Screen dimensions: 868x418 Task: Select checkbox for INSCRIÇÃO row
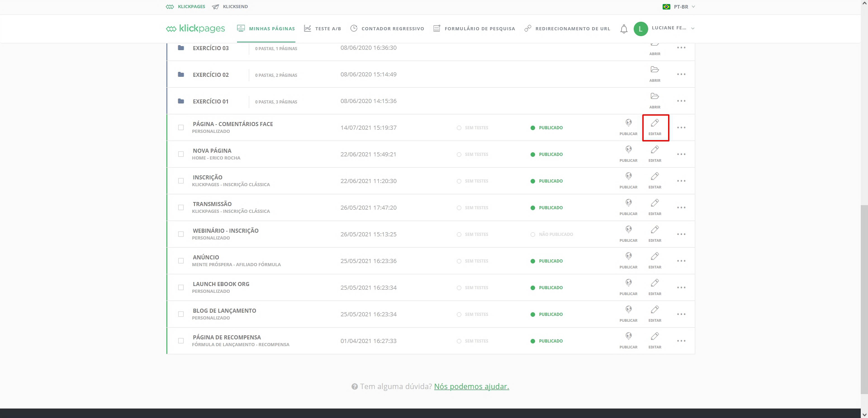click(181, 181)
